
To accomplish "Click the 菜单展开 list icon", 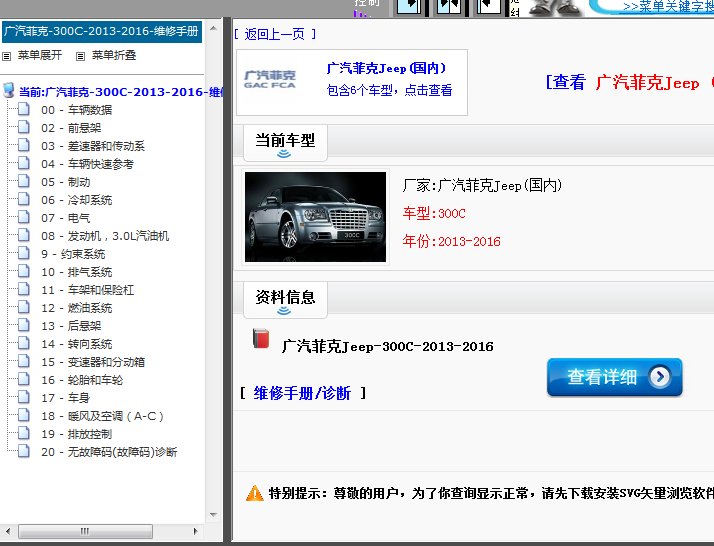I will [6, 56].
